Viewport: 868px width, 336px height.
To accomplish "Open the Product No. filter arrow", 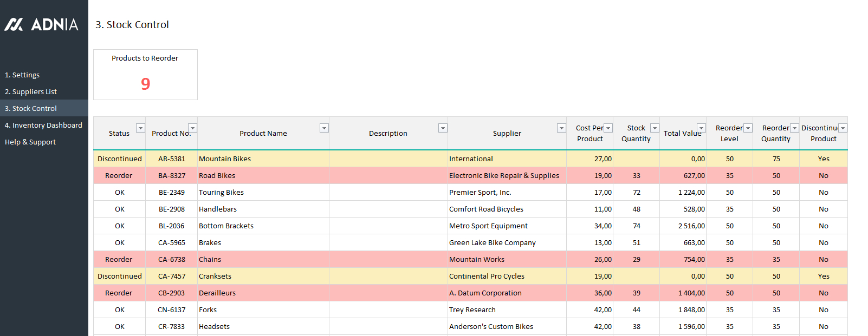I will point(192,128).
